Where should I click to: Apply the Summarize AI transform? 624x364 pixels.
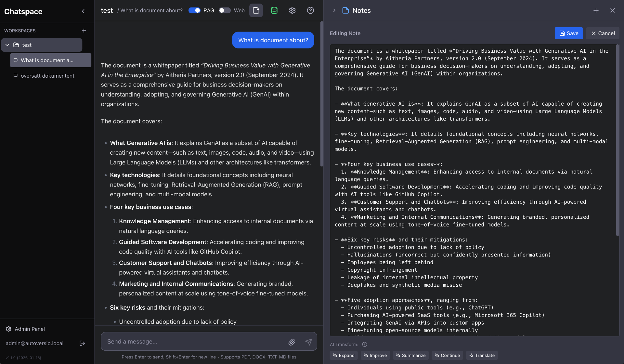tap(411, 356)
